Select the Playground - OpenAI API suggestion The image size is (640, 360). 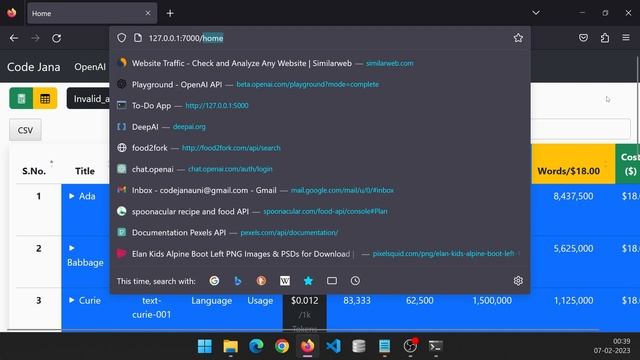(320, 84)
